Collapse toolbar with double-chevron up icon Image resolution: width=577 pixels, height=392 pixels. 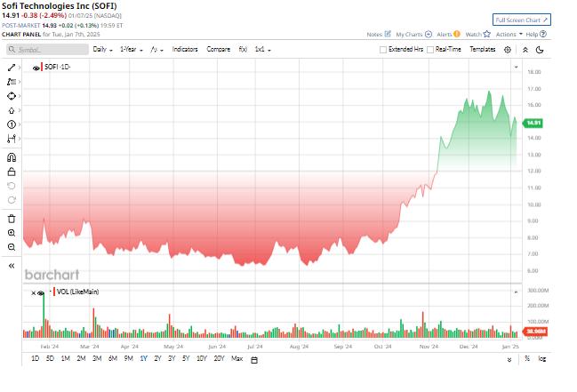coord(525,50)
